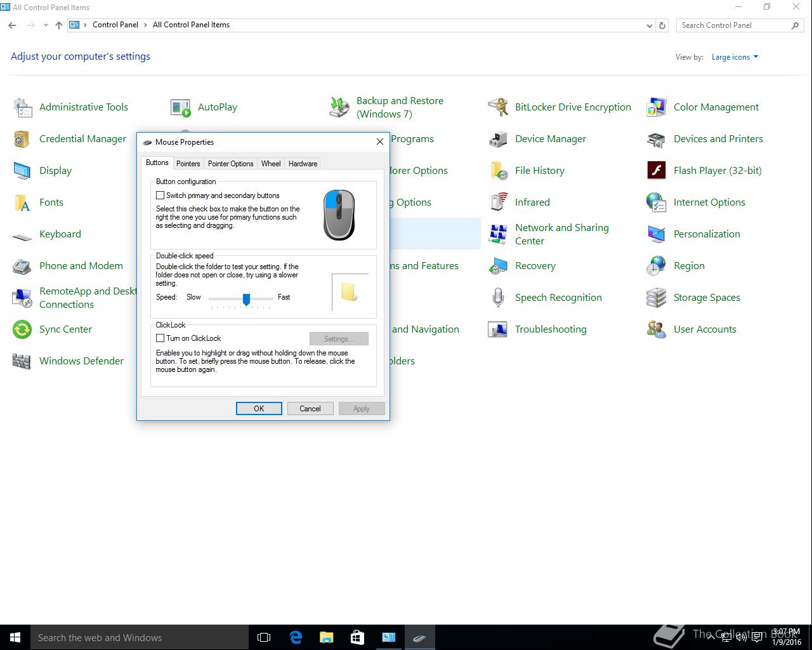Open the File History icon
Image resolution: width=812 pixels, height=650 pixels.
[x=498, y=171]
